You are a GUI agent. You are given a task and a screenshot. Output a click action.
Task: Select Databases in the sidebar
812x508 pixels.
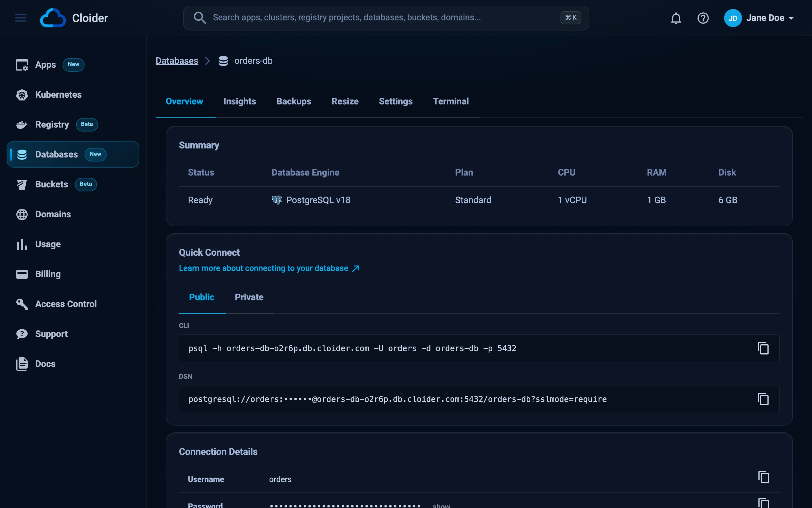(73, 154)
